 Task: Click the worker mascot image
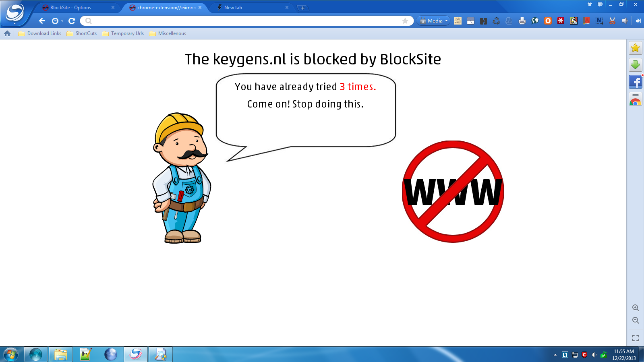181,178
